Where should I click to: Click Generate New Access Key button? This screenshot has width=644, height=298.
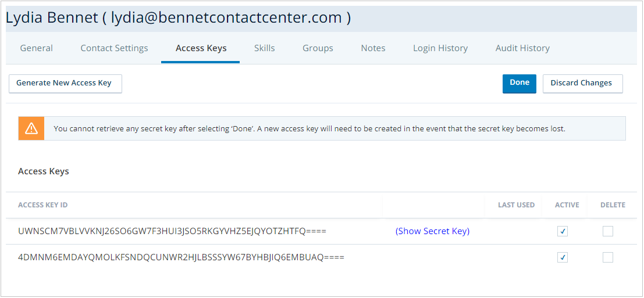[64, 83]
